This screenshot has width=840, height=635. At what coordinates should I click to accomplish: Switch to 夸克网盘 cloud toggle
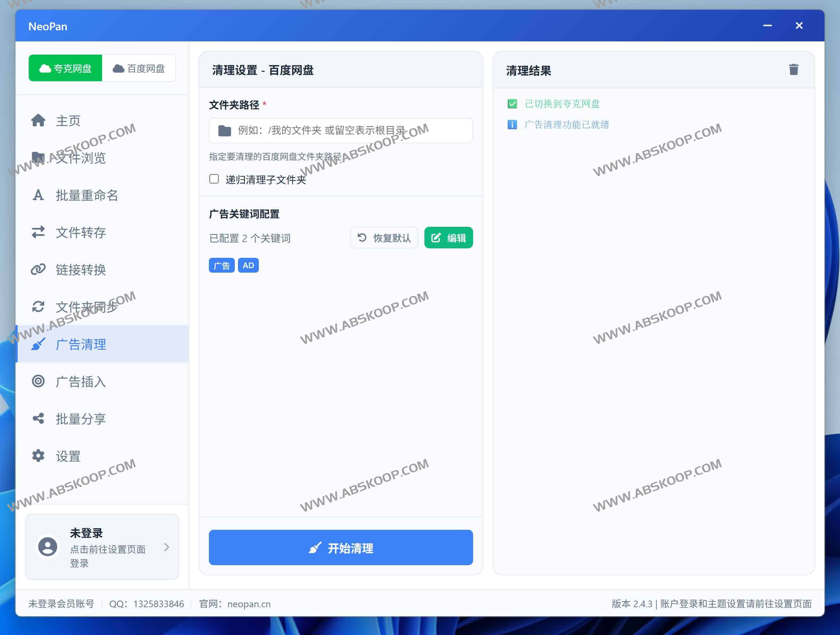pyautogui.click(x=65, y=68)
